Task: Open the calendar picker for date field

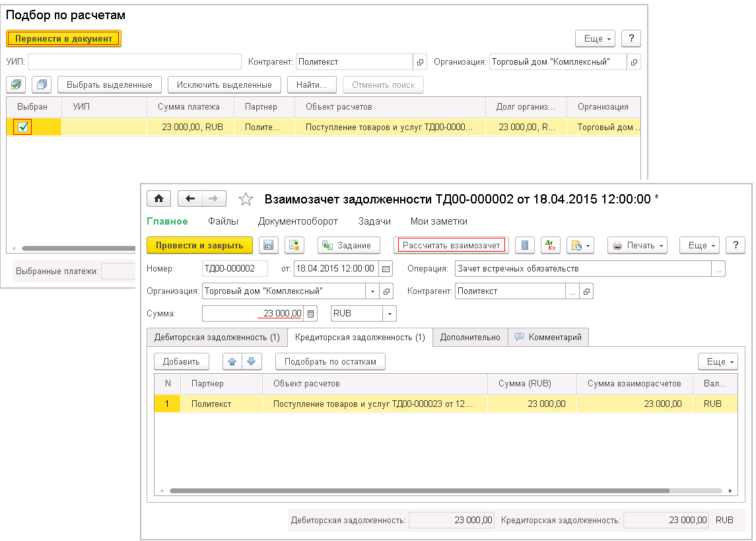Action: pos(386,269)
